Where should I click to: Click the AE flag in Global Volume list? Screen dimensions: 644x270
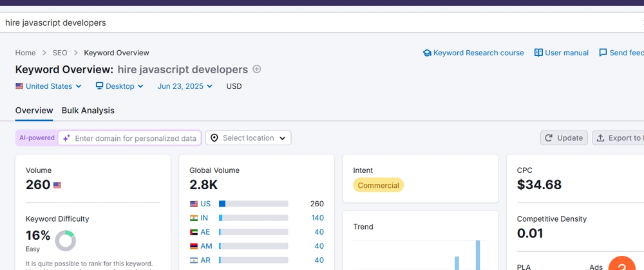tap(194, 232)
